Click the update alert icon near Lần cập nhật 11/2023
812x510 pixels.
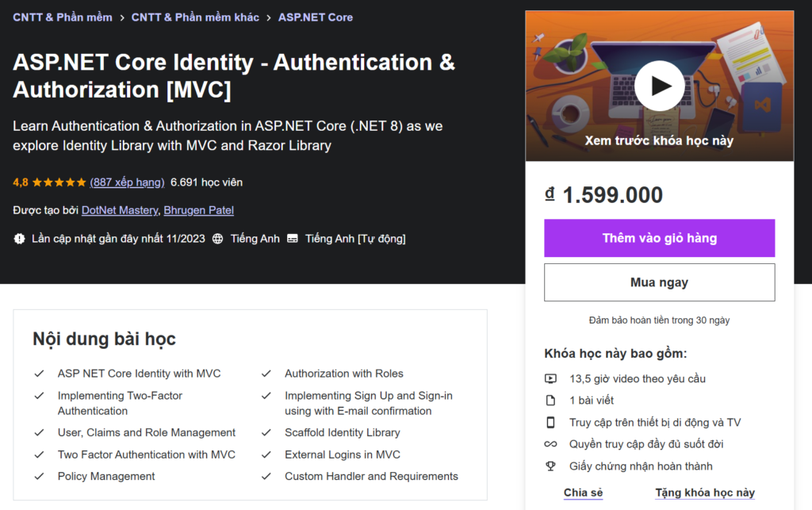coord(20,238)
